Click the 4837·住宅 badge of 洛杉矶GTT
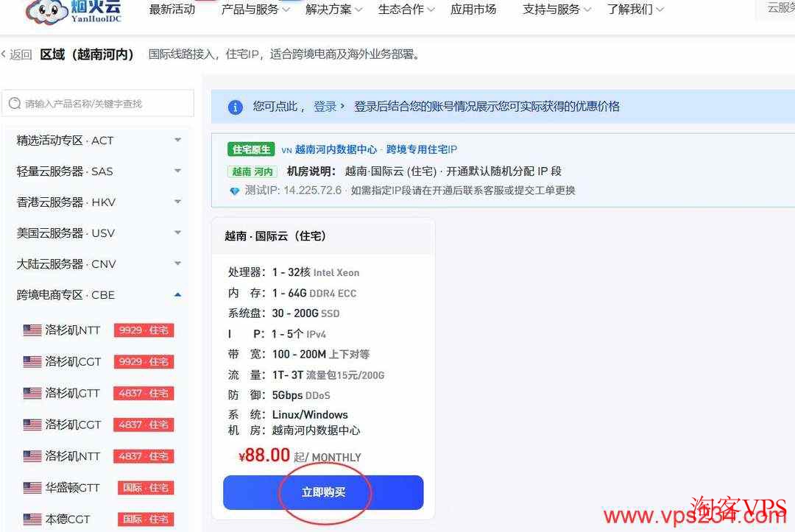Screen dimensions: 795x532 coord(144,393)
